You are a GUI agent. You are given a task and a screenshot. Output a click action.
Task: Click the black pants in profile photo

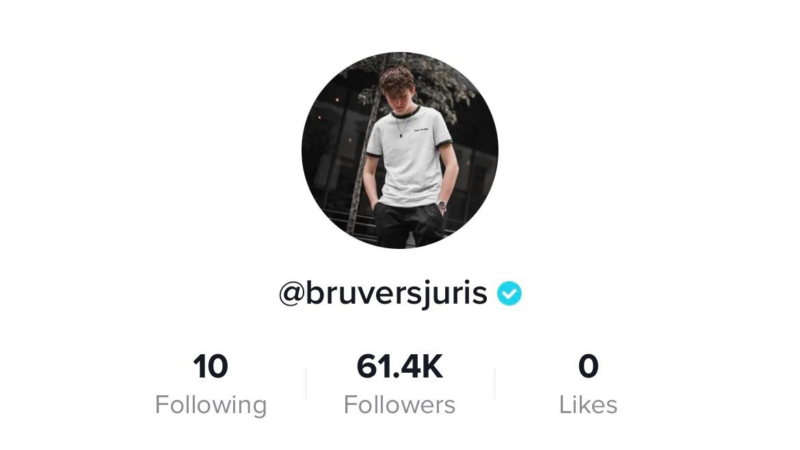[409, 225]
